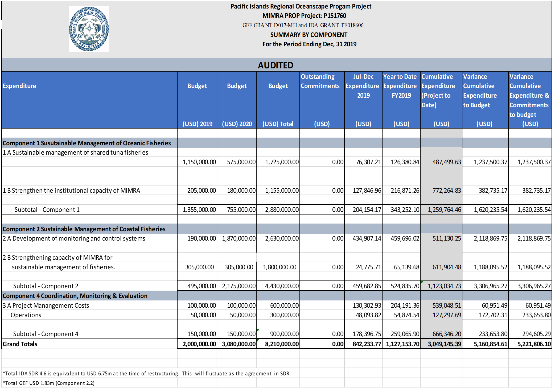Click the MIMRA circular logo
Image resolution: width=555 pixels, height=392 pixels.
point(89,28)
